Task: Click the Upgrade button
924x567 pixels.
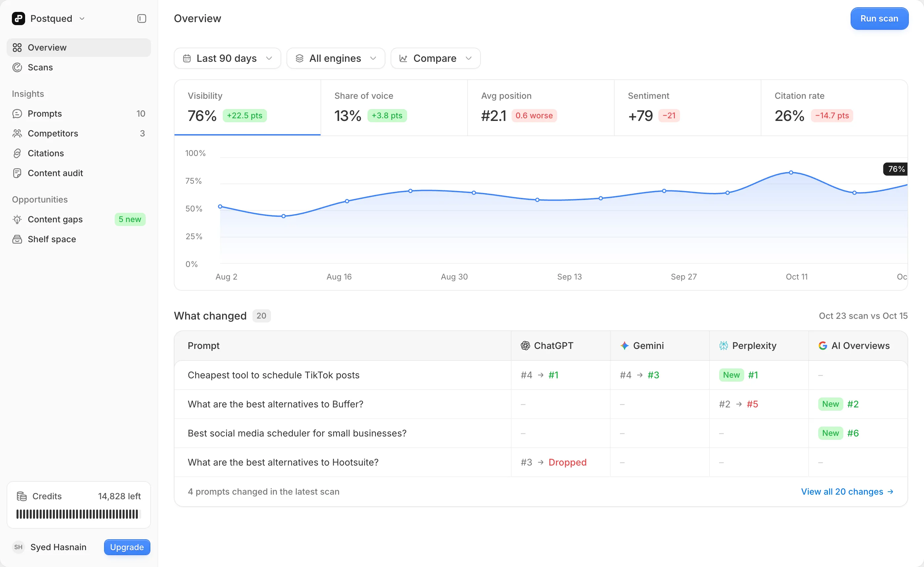Action: (127, 547)
